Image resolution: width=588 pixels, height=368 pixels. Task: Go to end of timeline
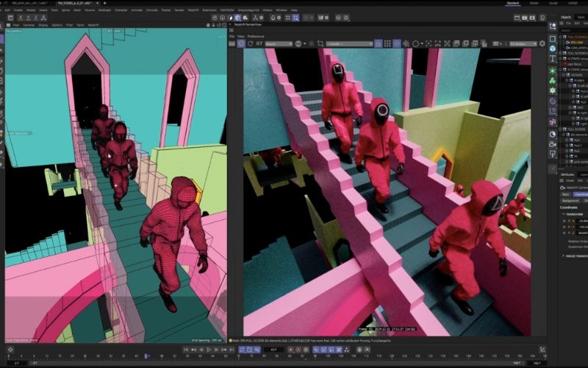232,350
